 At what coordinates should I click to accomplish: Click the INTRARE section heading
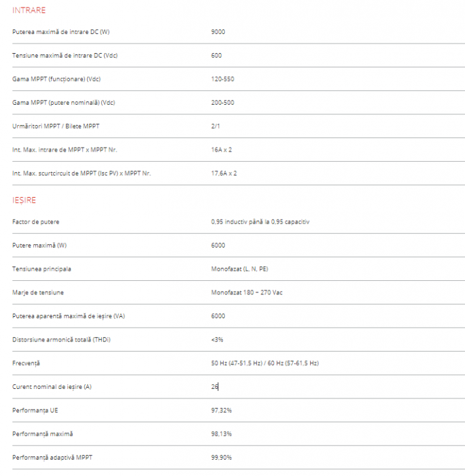[29, 10]
